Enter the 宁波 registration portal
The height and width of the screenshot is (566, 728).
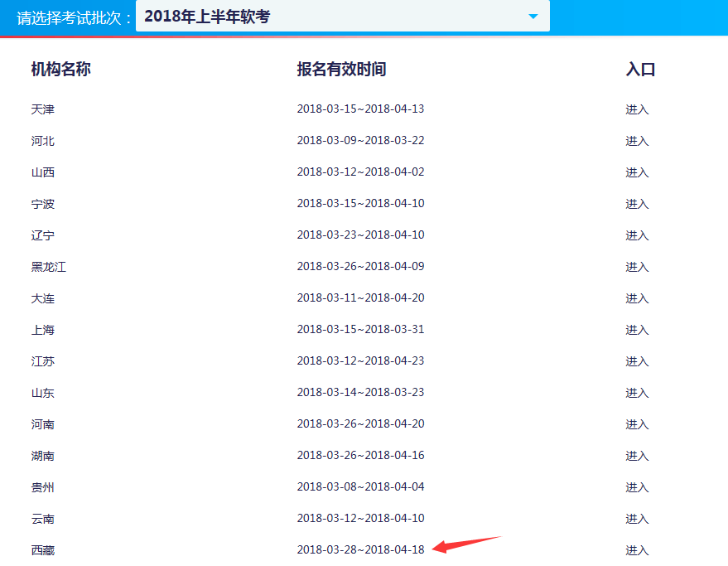(637, 203)
